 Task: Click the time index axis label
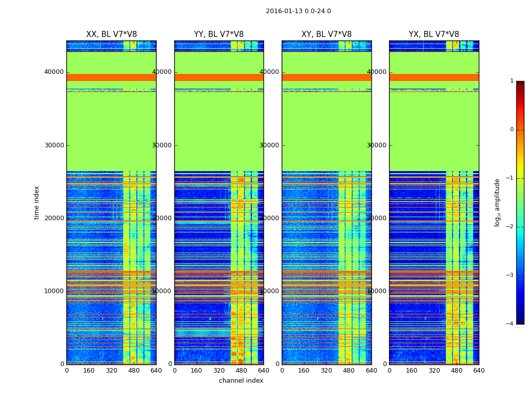(x=36, y=202)
